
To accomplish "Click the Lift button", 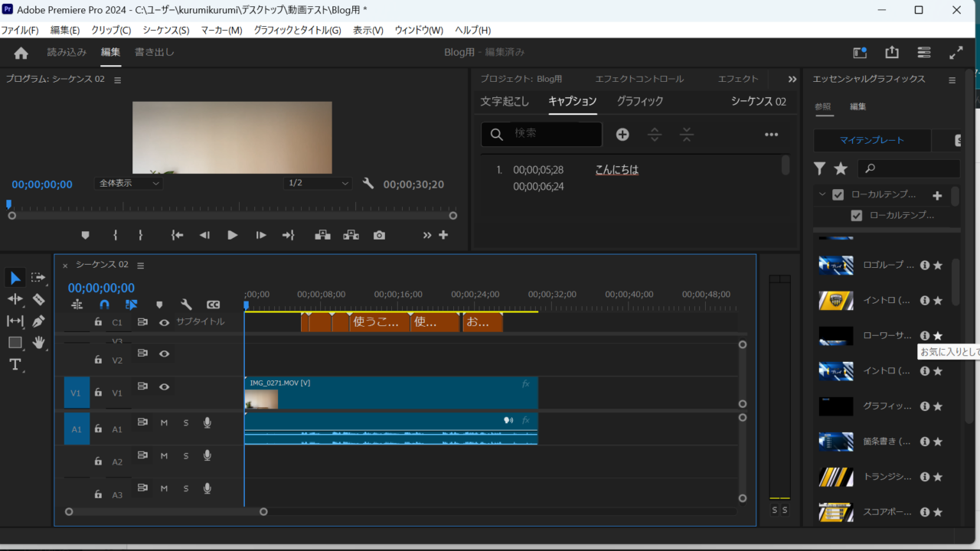I will [322, 235].
